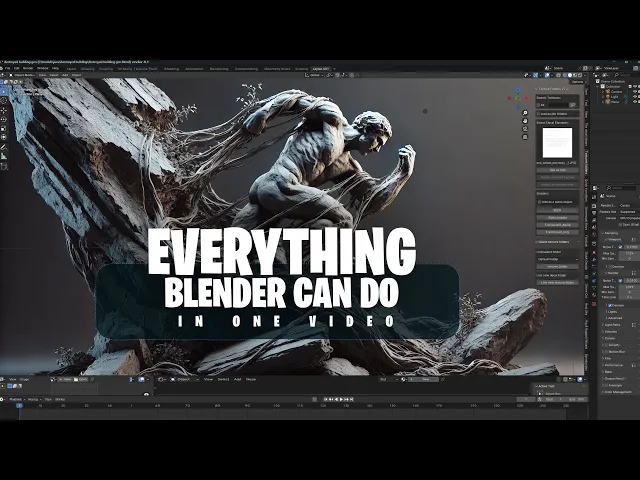Viewport: 640px width, 480px height.
Task: Click frame 100 on the timeline ruler
Action: coord(276,406)
